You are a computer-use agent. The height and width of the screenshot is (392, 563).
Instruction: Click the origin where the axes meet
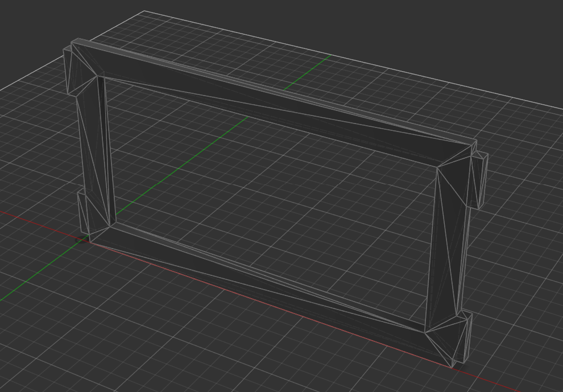coord(83,240)
